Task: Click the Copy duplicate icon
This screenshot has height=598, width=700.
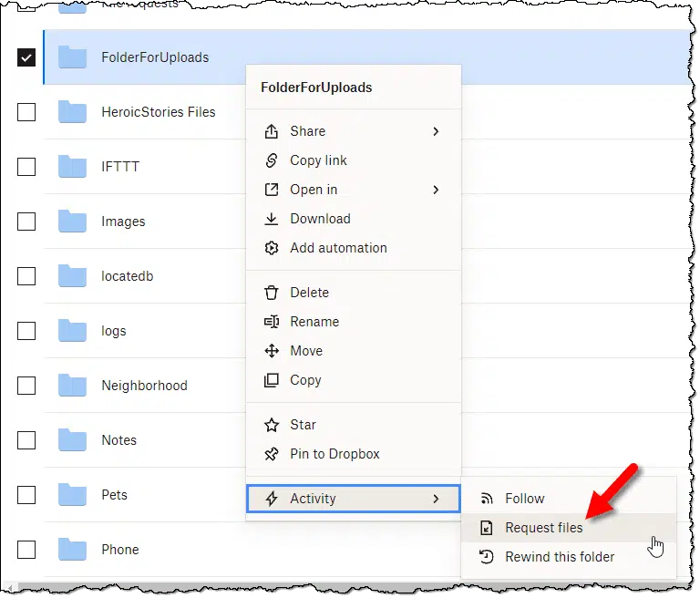Action: [272, 381]
